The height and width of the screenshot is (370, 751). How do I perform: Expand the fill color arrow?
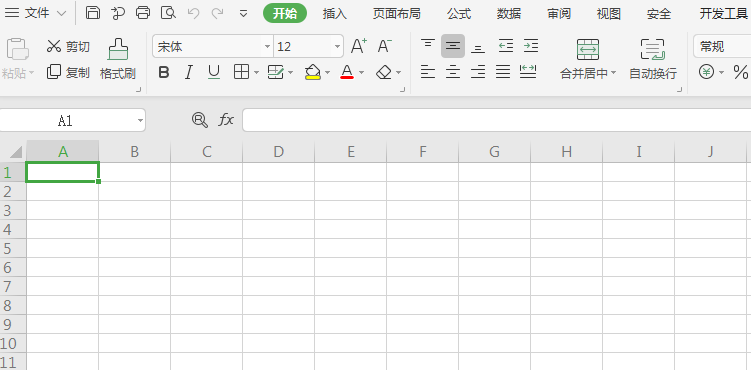click(x=328, y=73)
